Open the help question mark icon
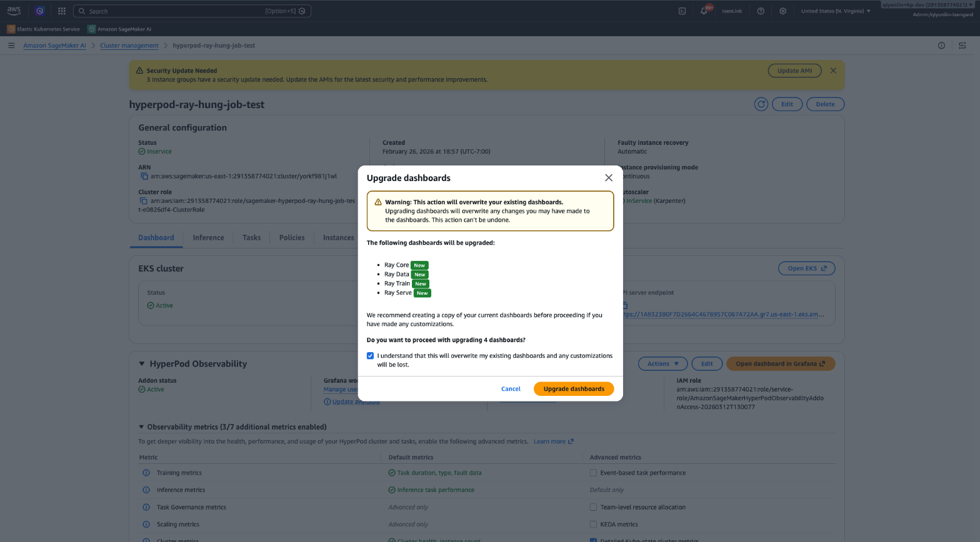 pos(761,11)
